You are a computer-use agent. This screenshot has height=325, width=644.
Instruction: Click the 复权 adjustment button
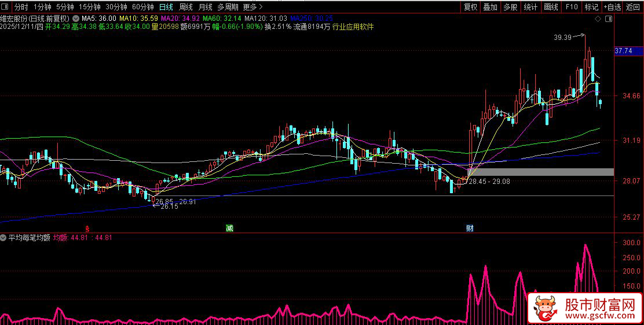tap(471, 7)
